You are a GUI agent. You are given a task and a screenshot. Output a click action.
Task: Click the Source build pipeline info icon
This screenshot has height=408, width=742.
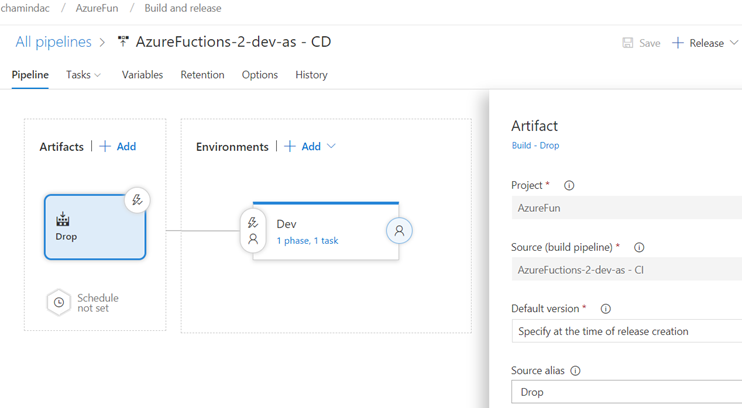[x=639, y=248]
